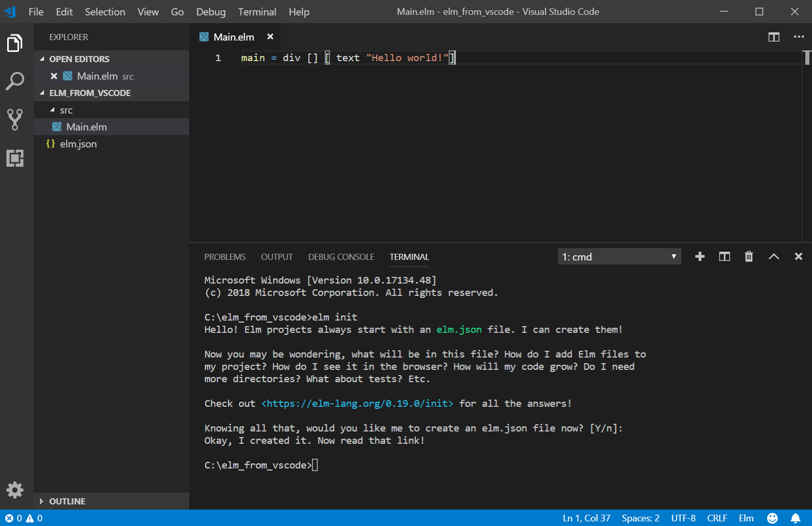Kill terminal using the trash icon
Screen dimensions: 812x526
[x=749, y=256]
